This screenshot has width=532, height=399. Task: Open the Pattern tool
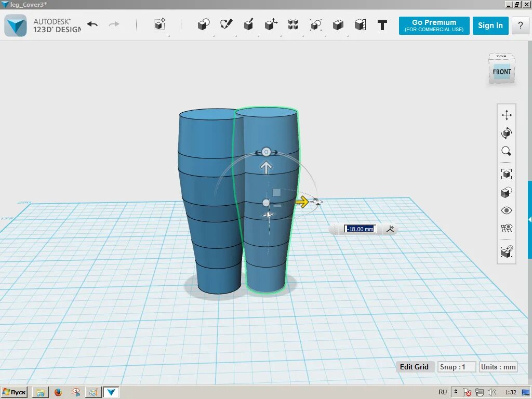click(293, 25)
